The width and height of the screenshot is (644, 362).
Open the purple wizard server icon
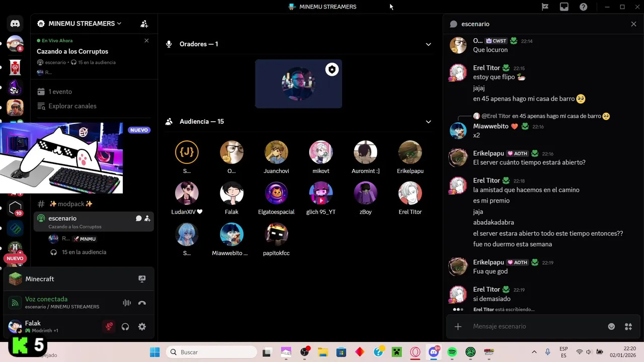pyautogui.click(x=15, y=87)
